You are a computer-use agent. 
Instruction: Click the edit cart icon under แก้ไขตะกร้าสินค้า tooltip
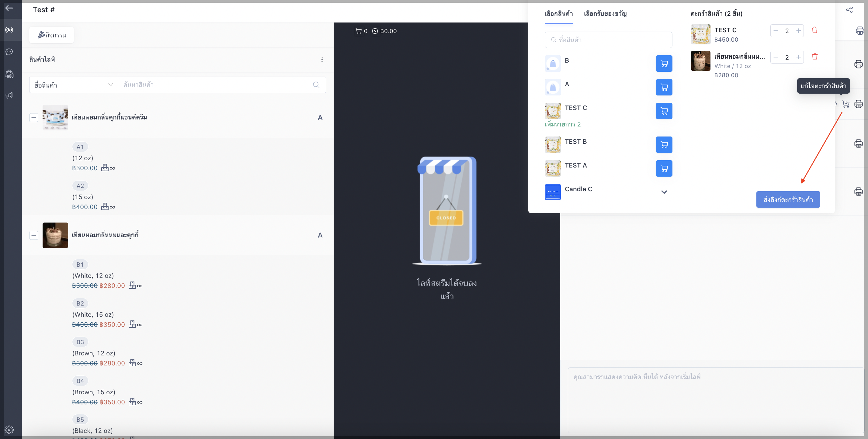click(x=845, y=104)
